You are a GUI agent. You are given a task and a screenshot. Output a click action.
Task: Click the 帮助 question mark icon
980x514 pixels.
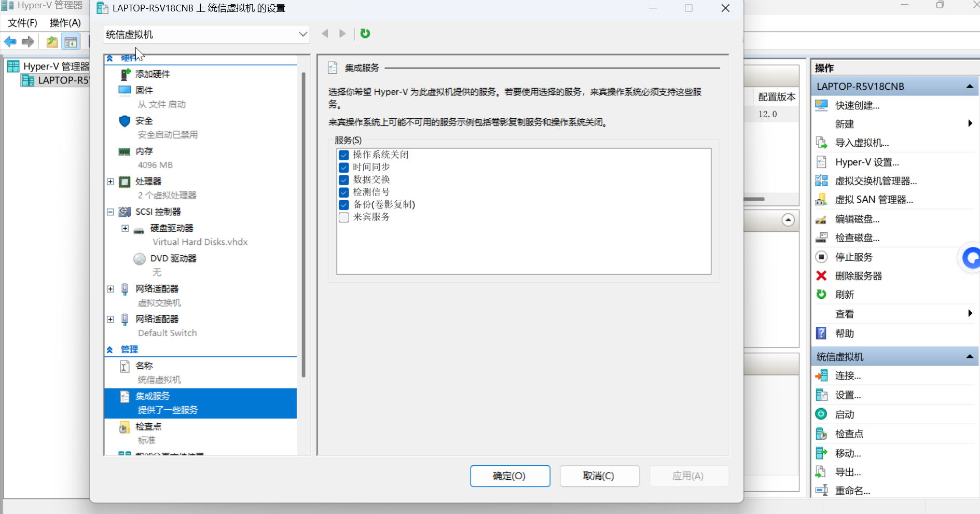(x=821, y=333)
